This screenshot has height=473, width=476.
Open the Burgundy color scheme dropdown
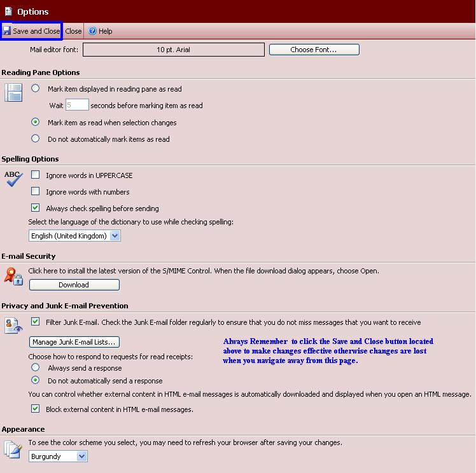point(59,456)
